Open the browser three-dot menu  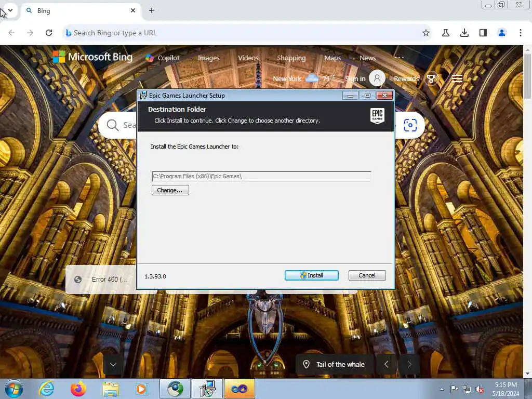coord(520,33)
